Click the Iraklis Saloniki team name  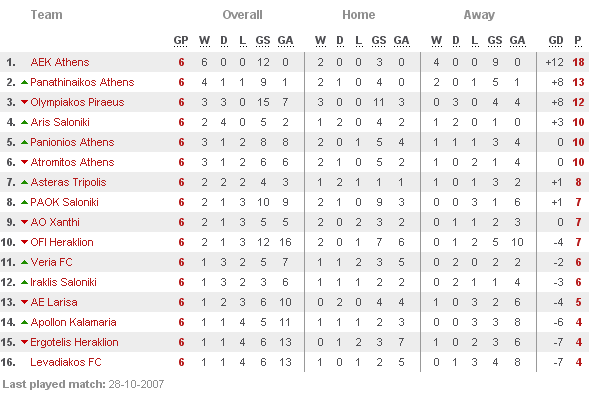(x=63, y=282)
